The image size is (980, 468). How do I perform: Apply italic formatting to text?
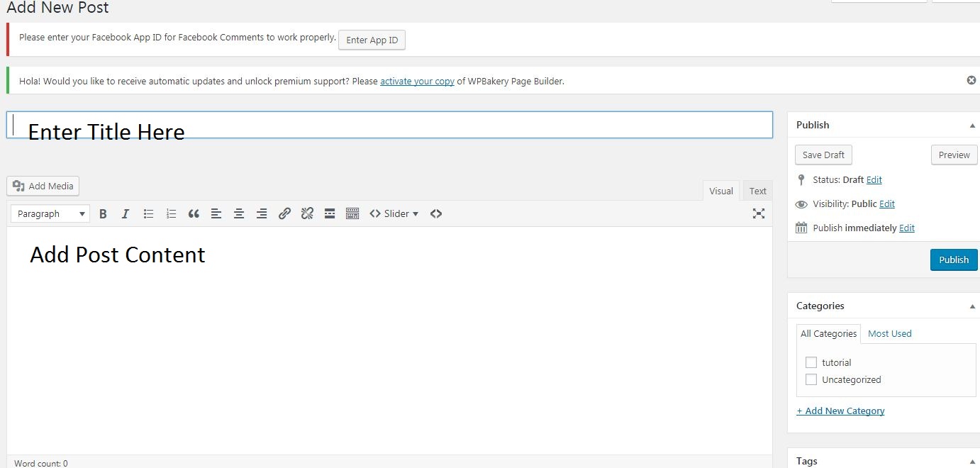(126, 213)
